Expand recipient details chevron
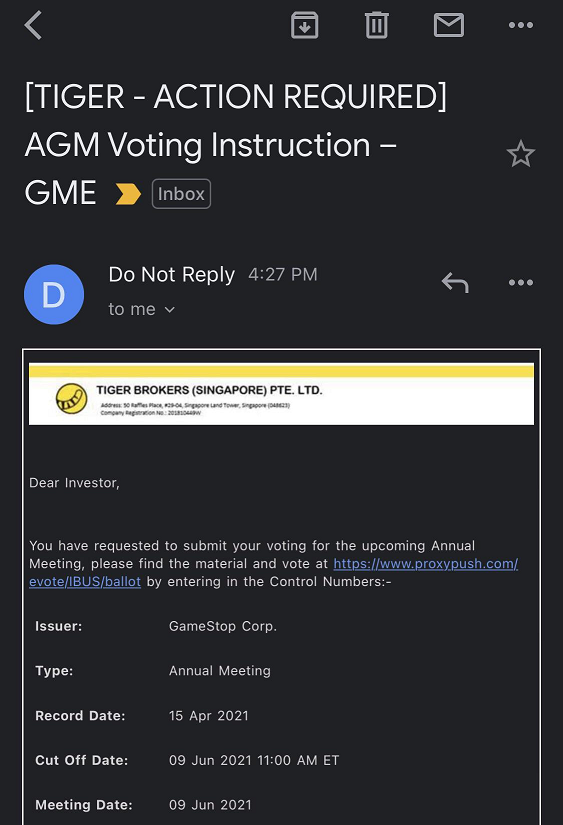The width and height of the screenshot is (563, 825). pyautogui.click(x=169, y=309)
